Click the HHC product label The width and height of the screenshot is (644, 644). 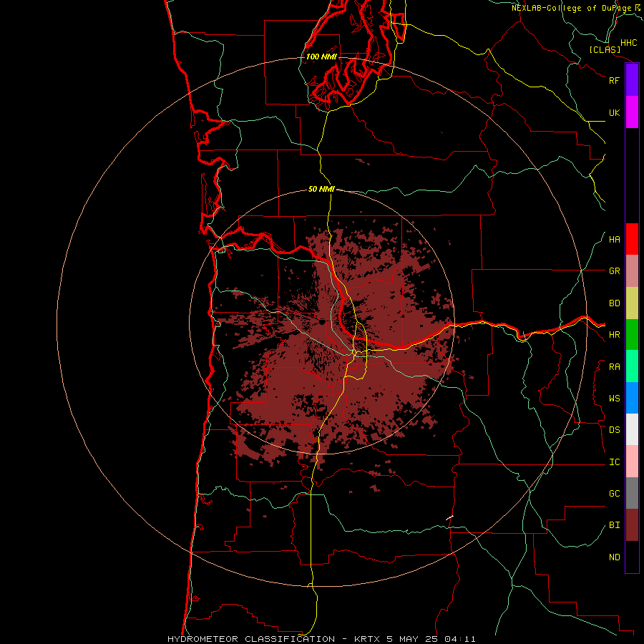point(628,43)
